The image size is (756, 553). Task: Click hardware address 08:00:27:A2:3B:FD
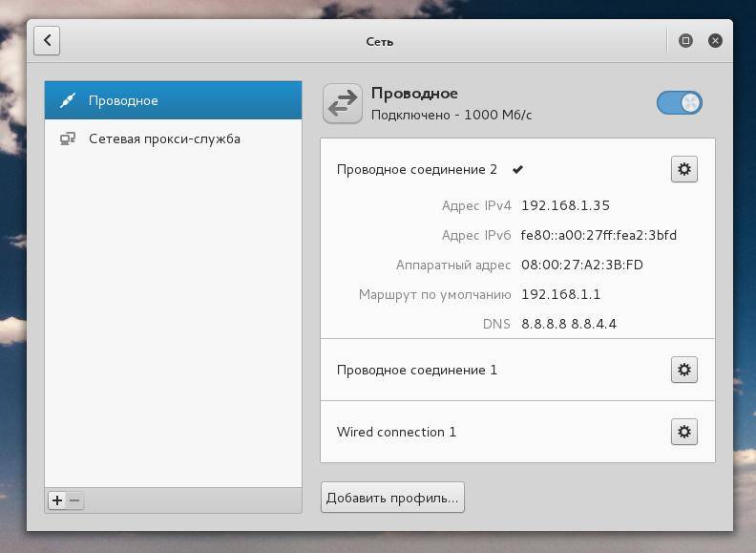[x=582, y=265]
